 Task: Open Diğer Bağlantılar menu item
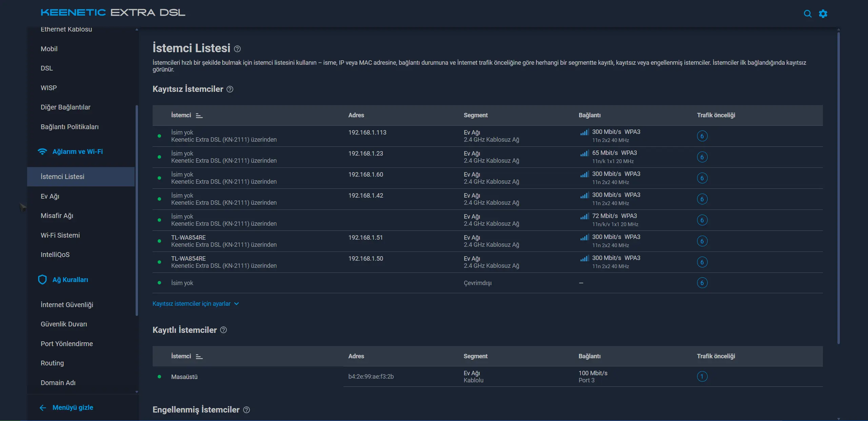pyautogui.click(x=65, y=107)
